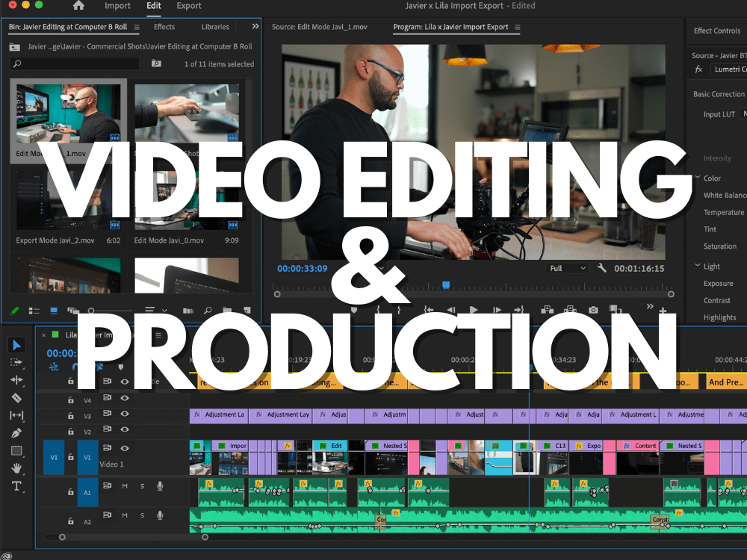Hide track V2 with its eye toggle
This screenshot has height=560, width=747.
coord(125,429)
